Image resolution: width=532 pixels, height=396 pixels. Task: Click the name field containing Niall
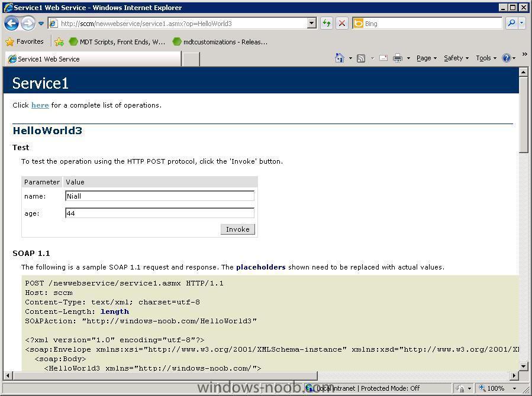coord(159,196)
